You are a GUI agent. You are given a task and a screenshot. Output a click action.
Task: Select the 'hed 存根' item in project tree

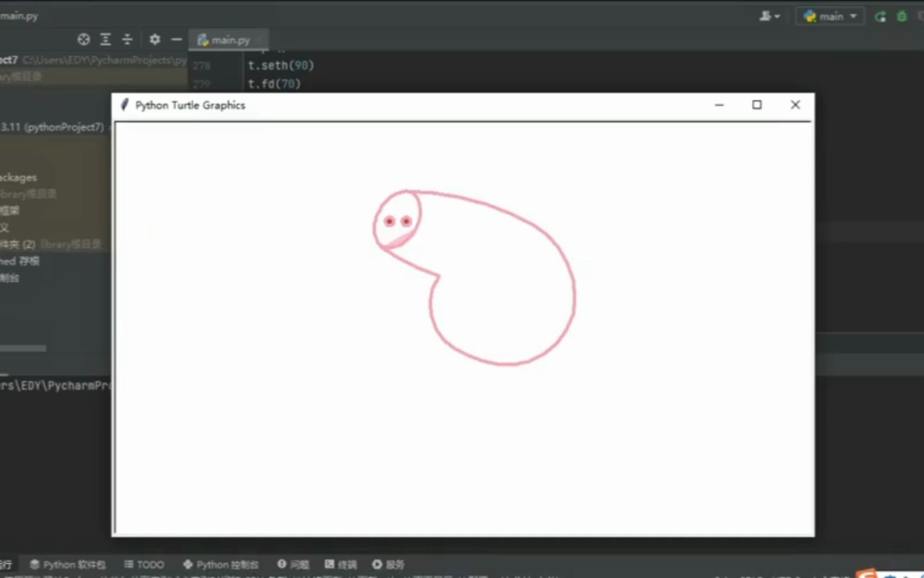click(20, 261)
